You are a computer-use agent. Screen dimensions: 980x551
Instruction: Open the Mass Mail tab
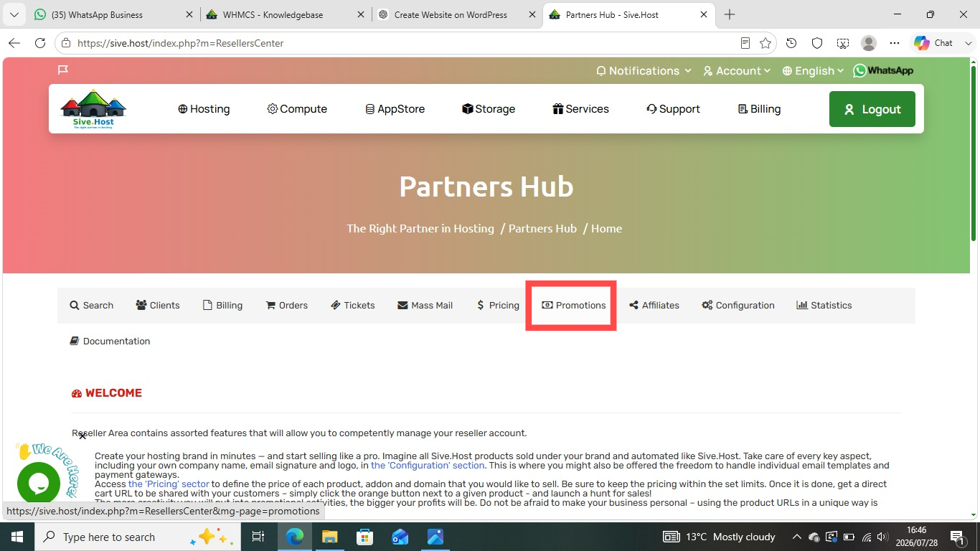pyautogui.click(x=425, y=306)
